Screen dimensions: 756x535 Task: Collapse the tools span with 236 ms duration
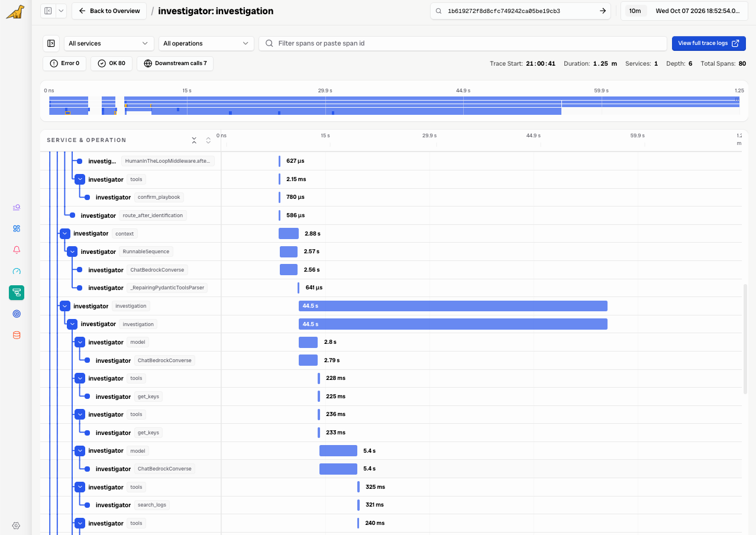[x=80, y=414]
